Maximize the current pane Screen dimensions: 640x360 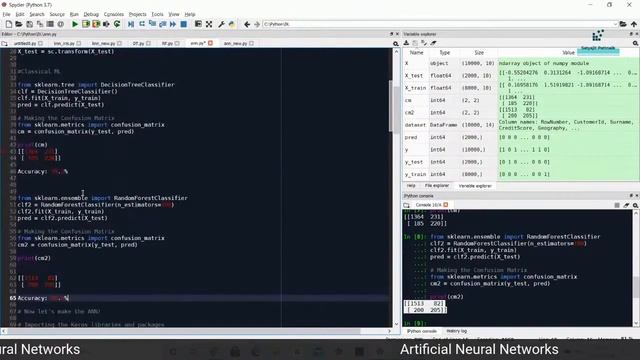click(x=198, y=24)
